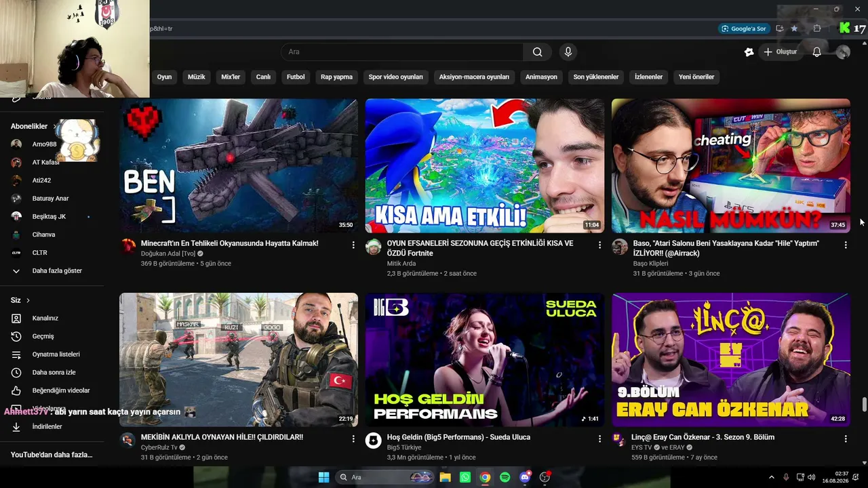Screen dimensions: 868x488
Task: Click the YouTube search magnifier button
Action: (537, 52)
